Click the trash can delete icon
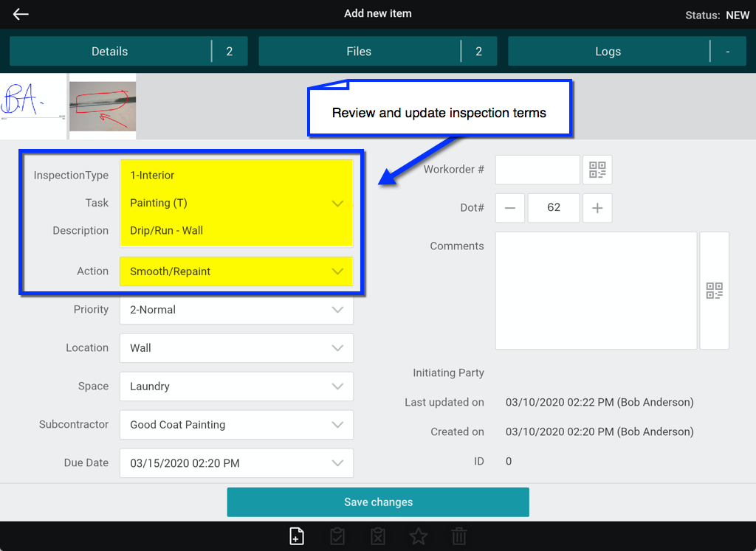This screenshot has height=551, width=756. pyautogui.click(x=459, y=536)
